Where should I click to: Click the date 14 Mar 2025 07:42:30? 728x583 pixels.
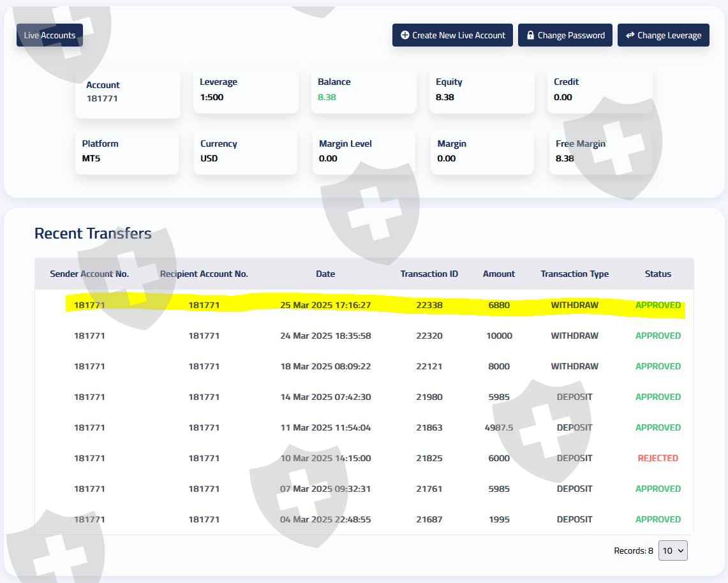[325, 397]
